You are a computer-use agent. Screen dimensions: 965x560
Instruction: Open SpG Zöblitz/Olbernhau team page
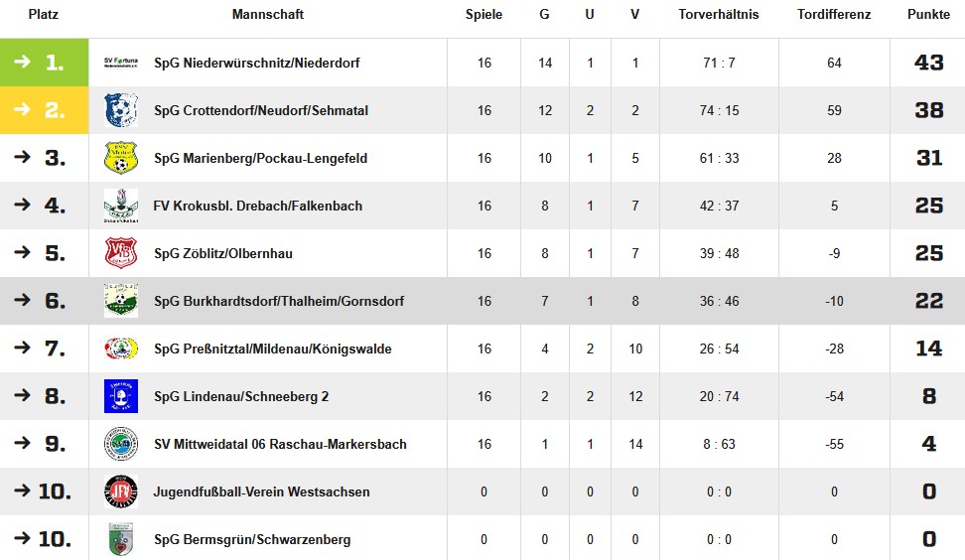223,253
